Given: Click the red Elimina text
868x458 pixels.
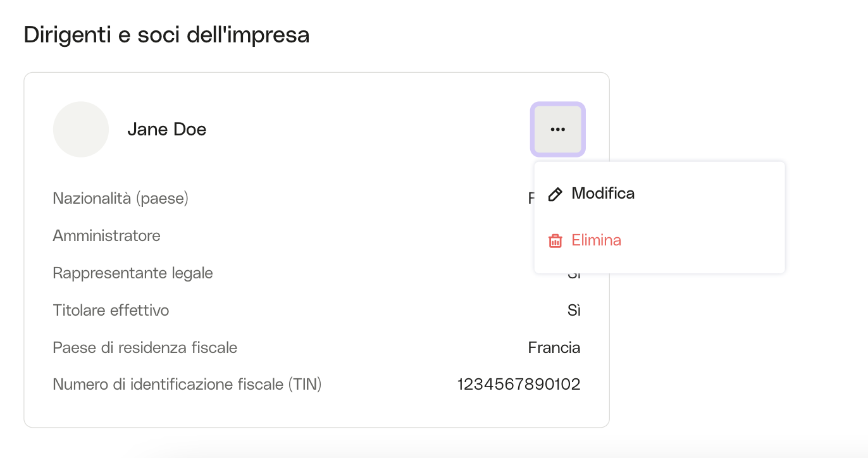Looking at the screenshot, I should (596, 240).
